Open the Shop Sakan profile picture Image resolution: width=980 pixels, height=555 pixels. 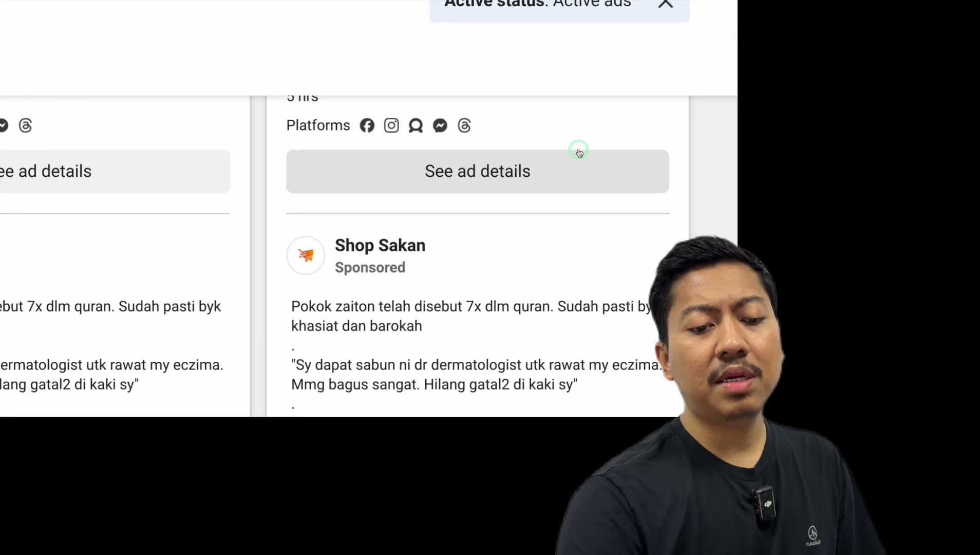click(306, 255)
